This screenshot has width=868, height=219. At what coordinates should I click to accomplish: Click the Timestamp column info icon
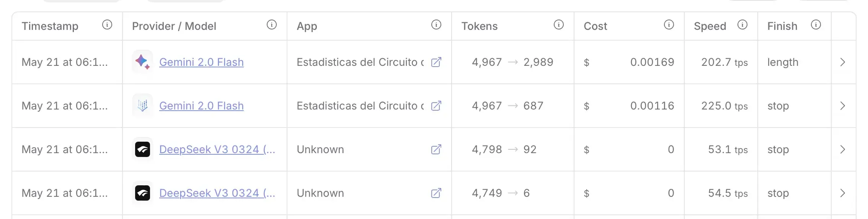(107, 25)
